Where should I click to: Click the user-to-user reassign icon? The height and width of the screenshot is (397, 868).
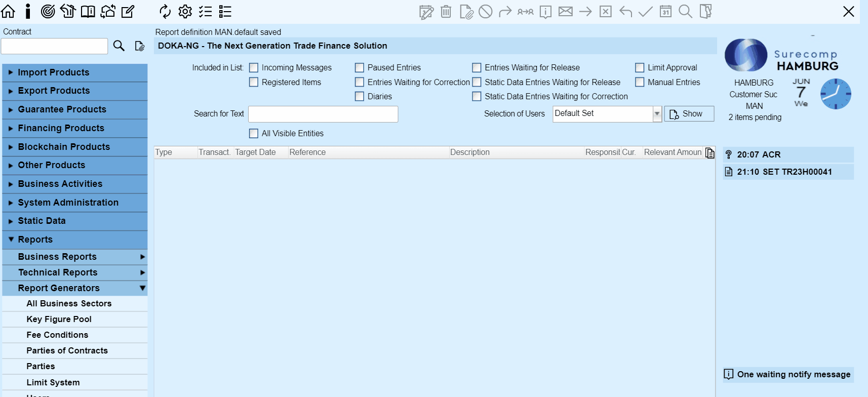coord(526,11)
